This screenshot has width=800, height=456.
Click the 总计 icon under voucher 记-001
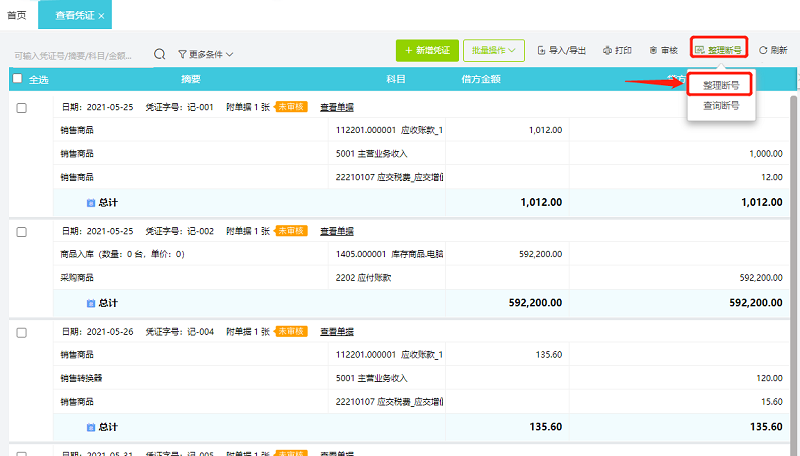click(x=90, y=202)
